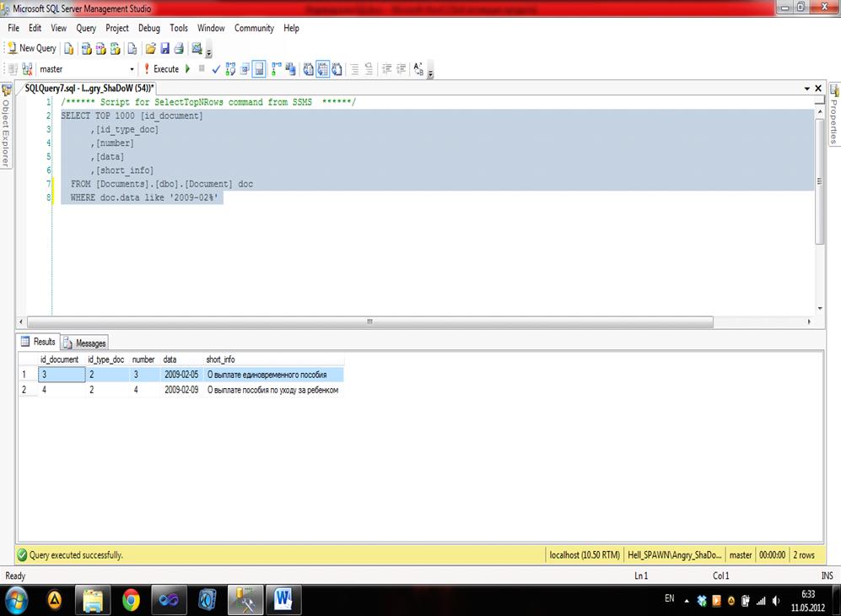Click the Print icon in the toolbar
The image size is (841, 616).
coord(178,48)
